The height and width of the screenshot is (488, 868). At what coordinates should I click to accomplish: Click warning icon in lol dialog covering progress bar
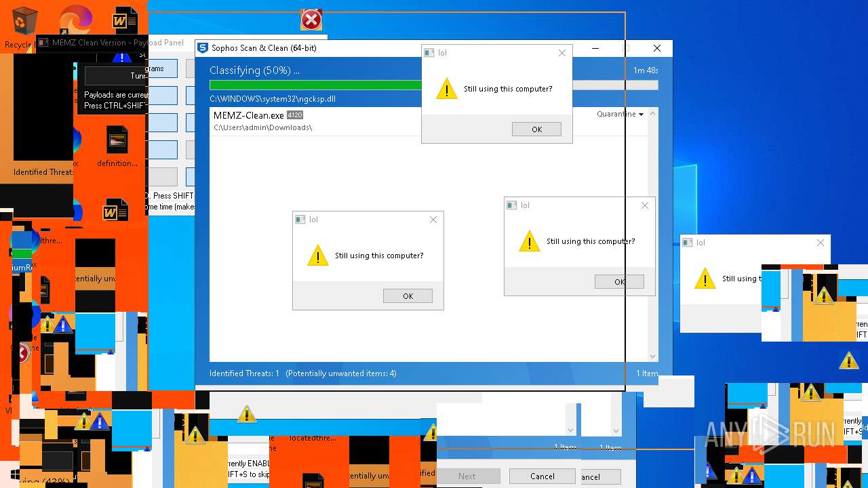pyautogui.click(x=447, y=89)
